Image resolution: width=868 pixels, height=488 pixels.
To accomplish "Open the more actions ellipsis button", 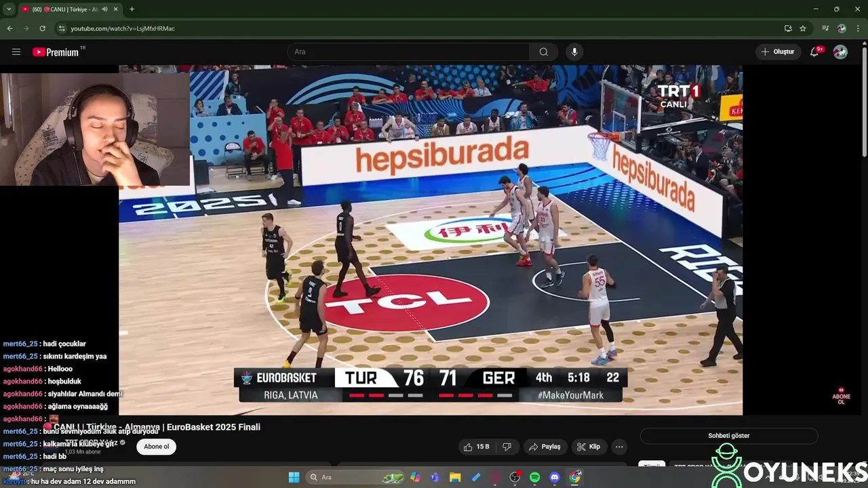I will click(x=618, y=447).
